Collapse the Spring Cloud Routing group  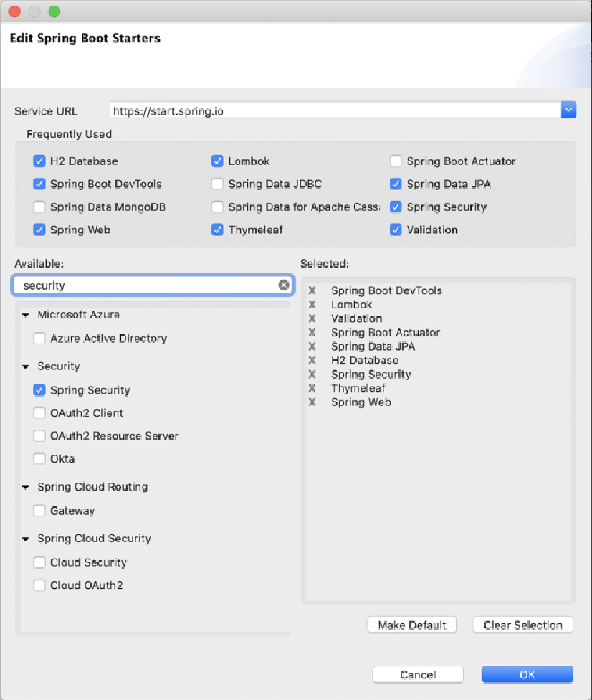tap(25, 488)
